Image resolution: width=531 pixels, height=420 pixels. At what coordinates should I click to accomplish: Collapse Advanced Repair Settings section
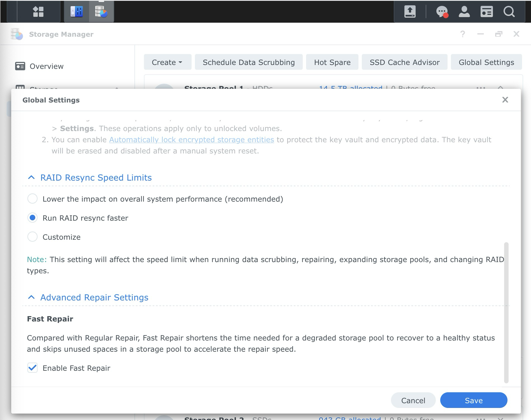coord(31,297)
